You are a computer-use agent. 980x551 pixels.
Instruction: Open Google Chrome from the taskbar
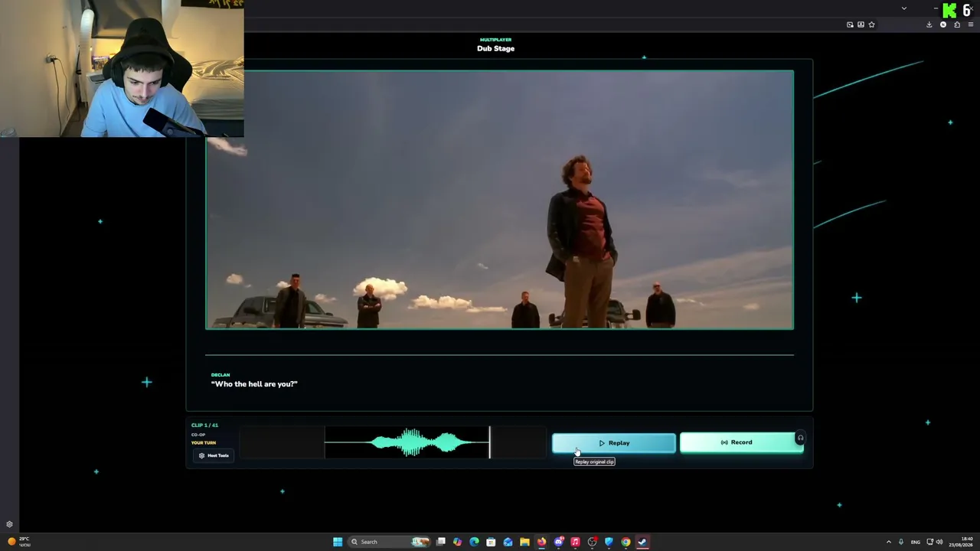coord(626,542)
